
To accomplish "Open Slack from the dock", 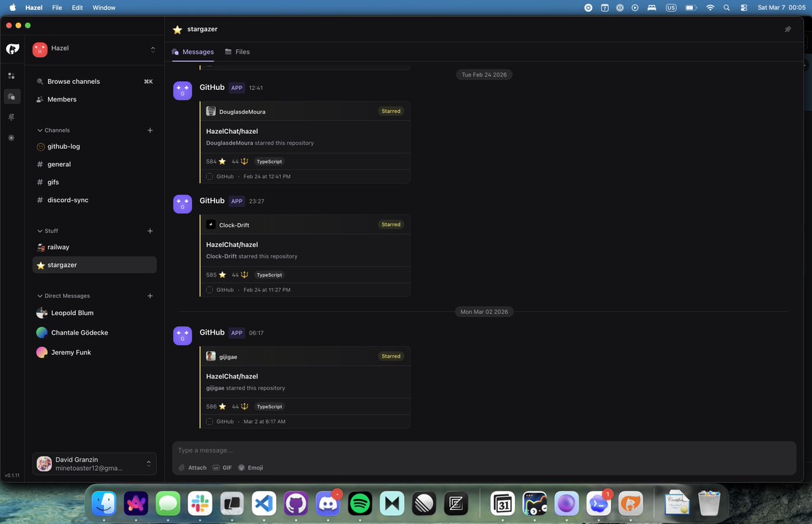I will coord(200,504).
